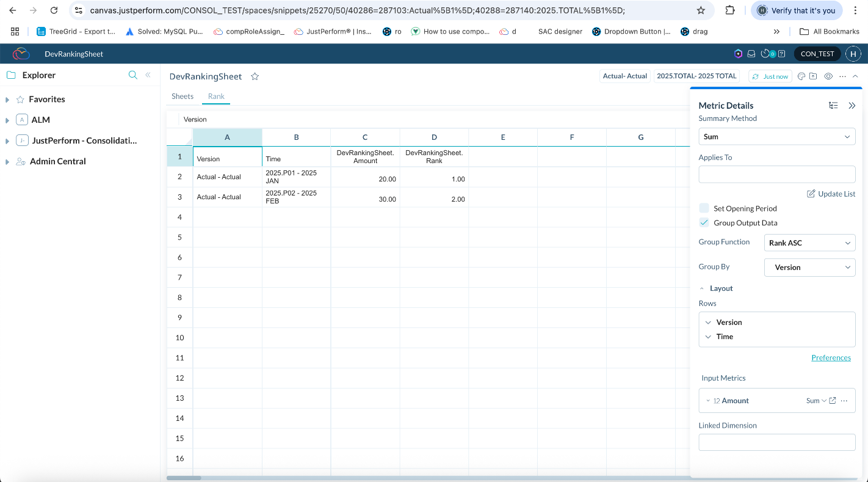868x482 pixels.
Task: Click the Update List button
Action: click(831, 194)
